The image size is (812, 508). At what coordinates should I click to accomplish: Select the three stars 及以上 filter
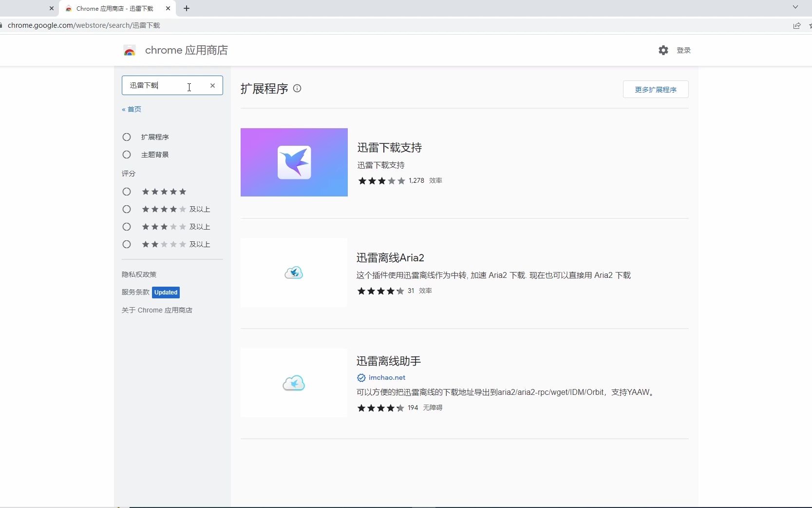(x=127, y=227)
